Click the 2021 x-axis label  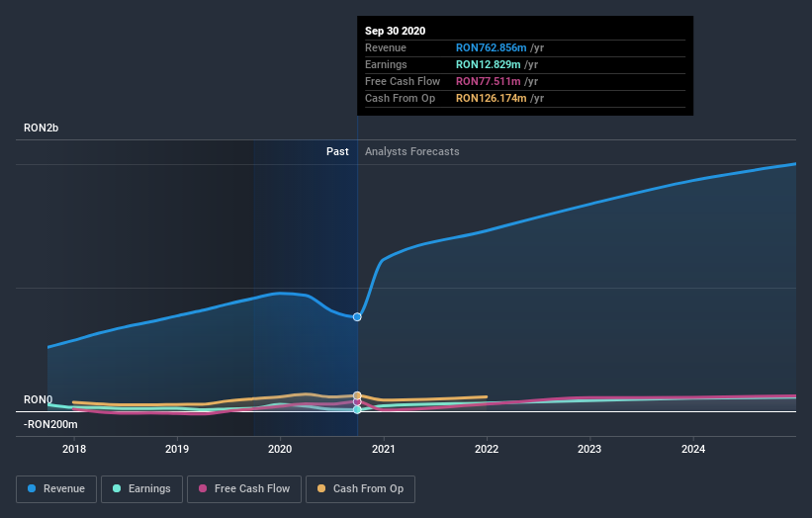pos(383,449)
